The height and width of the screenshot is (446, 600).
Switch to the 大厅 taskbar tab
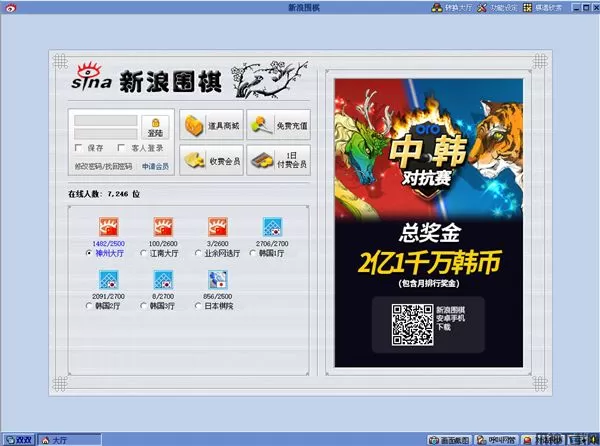coord(70,440)
